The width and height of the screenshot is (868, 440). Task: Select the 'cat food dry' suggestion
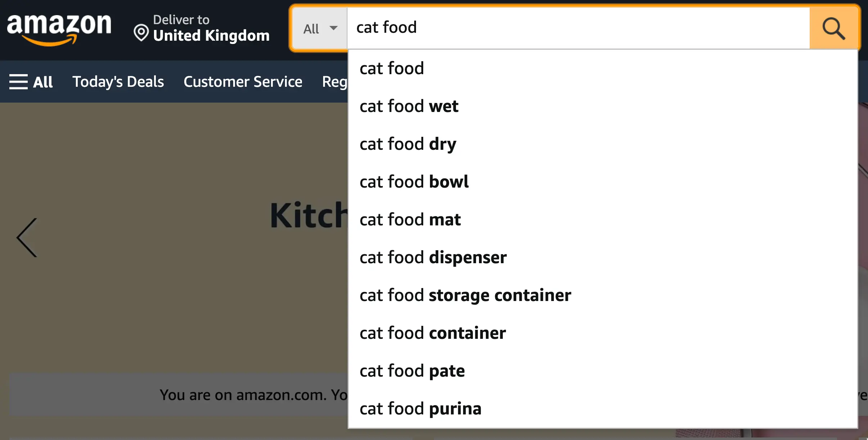coord(408,144)
